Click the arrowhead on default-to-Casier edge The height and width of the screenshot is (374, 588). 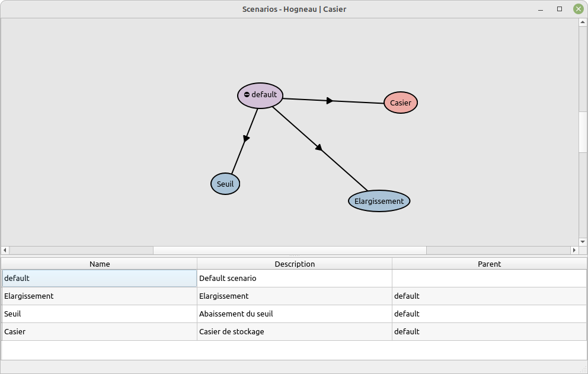[330, 101]
